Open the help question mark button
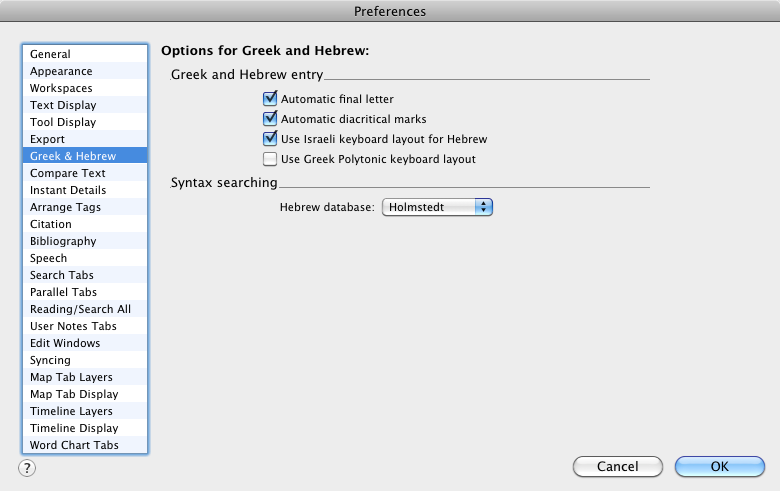The width and height of the screenshot is (780, 491). click(27, 468)
